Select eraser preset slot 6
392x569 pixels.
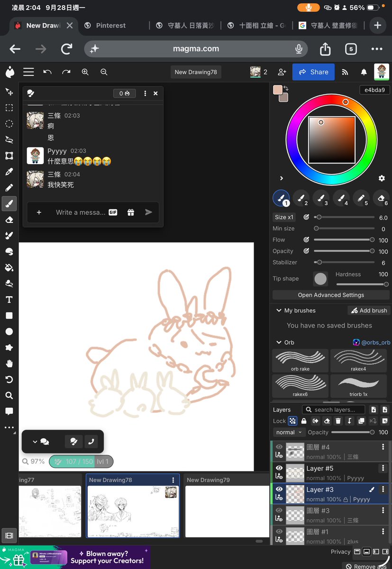click(x=381, y=198)
